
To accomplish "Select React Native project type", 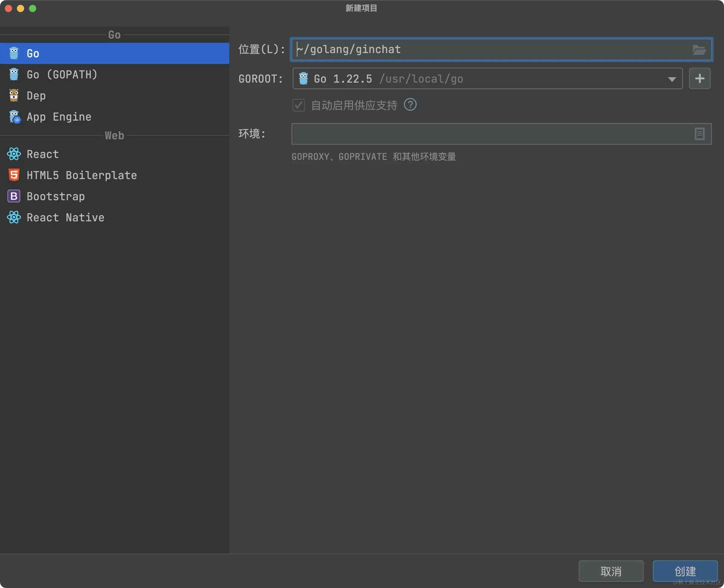I will [x=65, y=217].
